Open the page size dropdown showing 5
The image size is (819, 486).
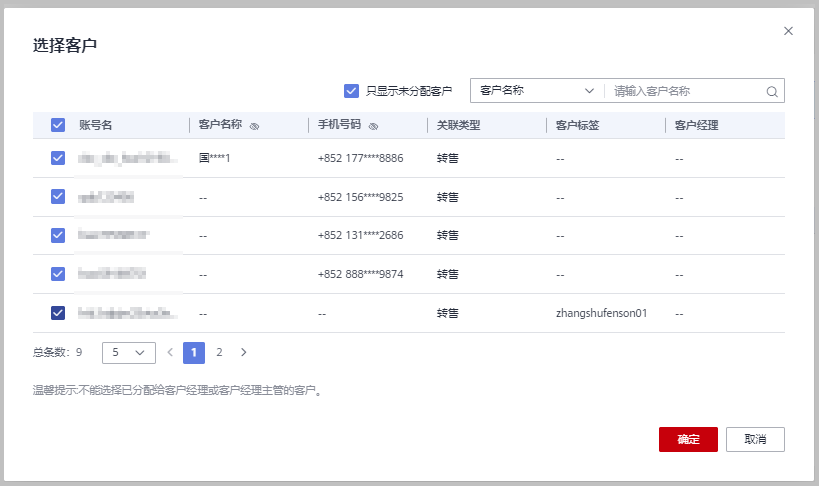pos(128,352)
